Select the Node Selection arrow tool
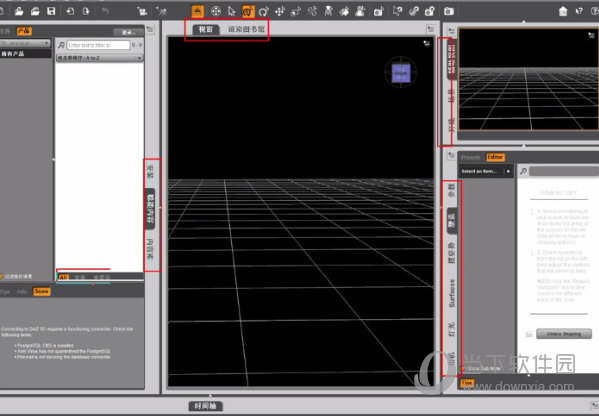This screenshot has height=416, width=599. click(232, 11)
